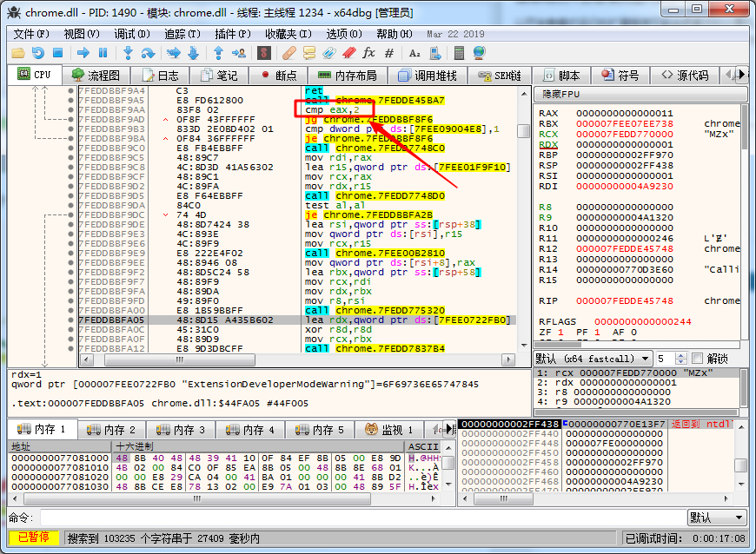Toggle the 解锁 checkbox
Screen dimensions: 756x554
697,359
